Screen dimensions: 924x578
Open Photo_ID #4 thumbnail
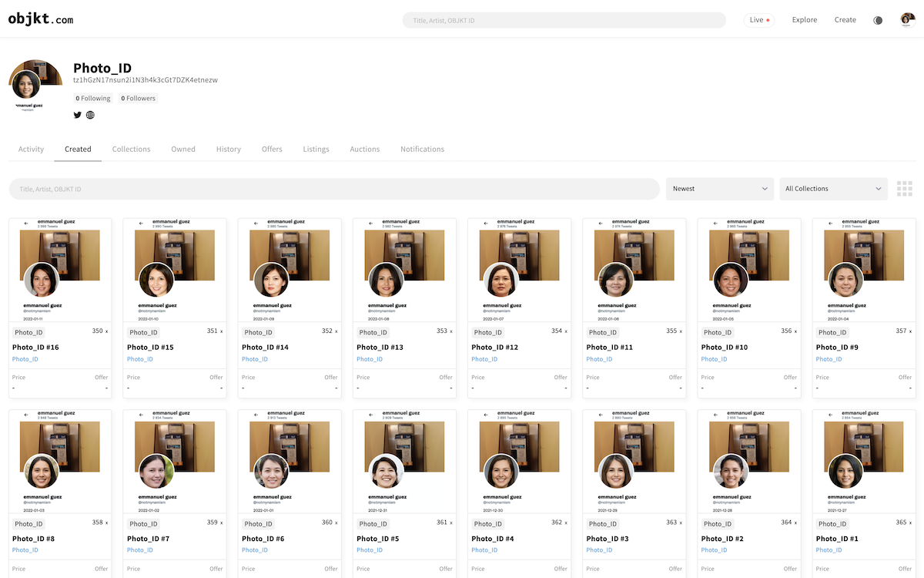[519, 462]
